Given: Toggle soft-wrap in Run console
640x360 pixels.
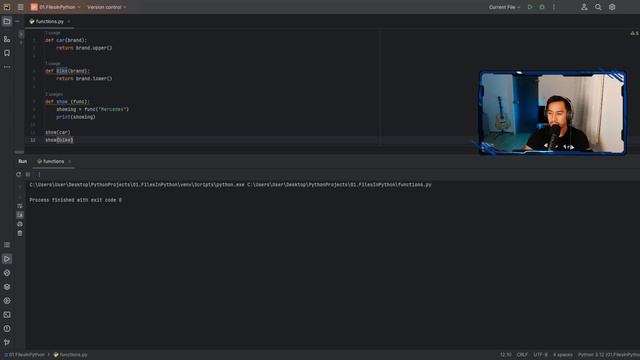Looking at the screenshot, I should (20, 206).
